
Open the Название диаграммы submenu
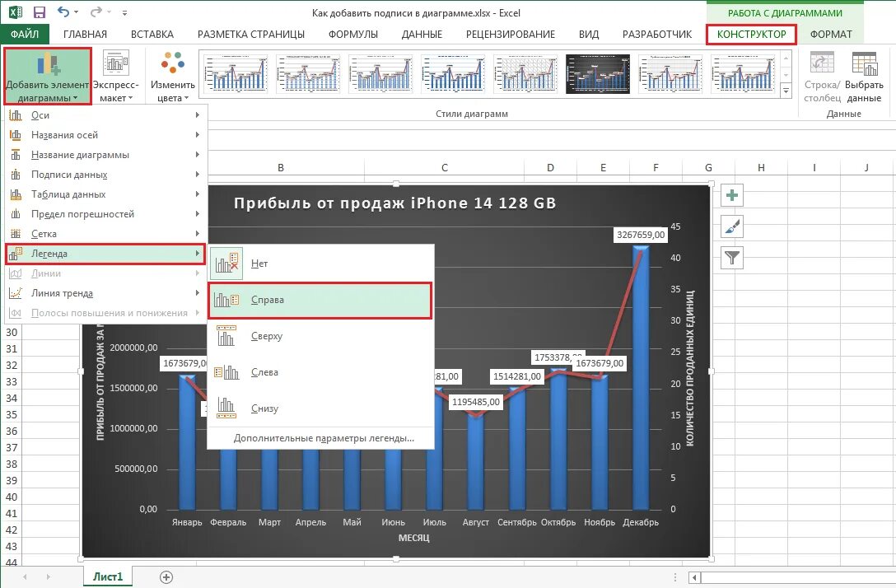pyautogui.click(x=105, y=155)
